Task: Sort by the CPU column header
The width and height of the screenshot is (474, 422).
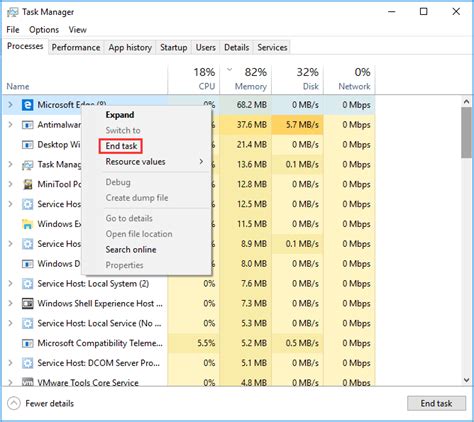Action: point(194,79)
